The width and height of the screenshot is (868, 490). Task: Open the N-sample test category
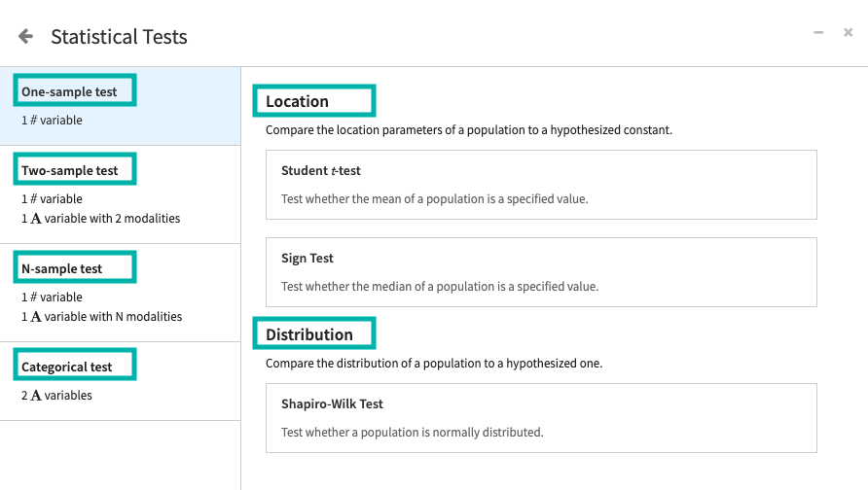(x=62, y=269)
